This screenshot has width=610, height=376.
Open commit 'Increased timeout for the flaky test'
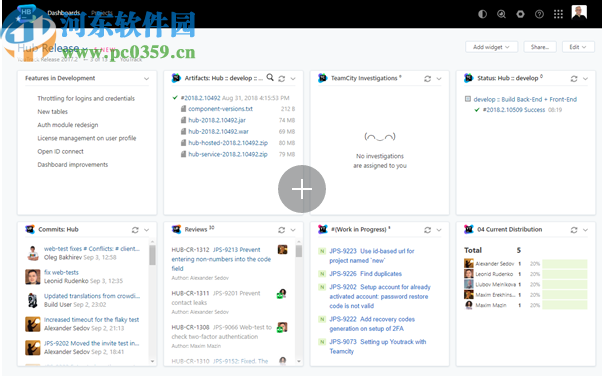click(x=91, y=320)
